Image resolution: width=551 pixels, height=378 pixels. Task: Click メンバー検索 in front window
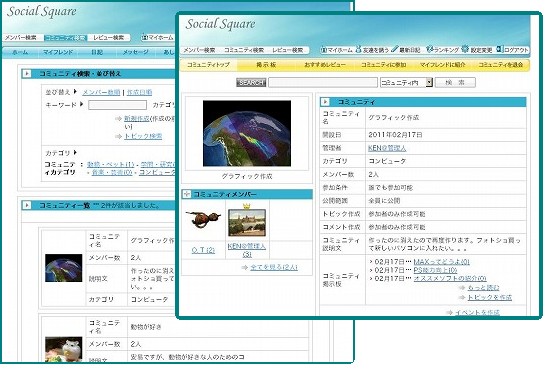click(199, 50)
